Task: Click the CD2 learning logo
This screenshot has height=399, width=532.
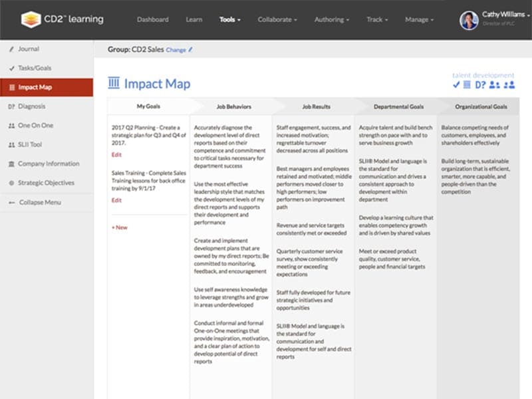Action: click(x=62, y=19)
